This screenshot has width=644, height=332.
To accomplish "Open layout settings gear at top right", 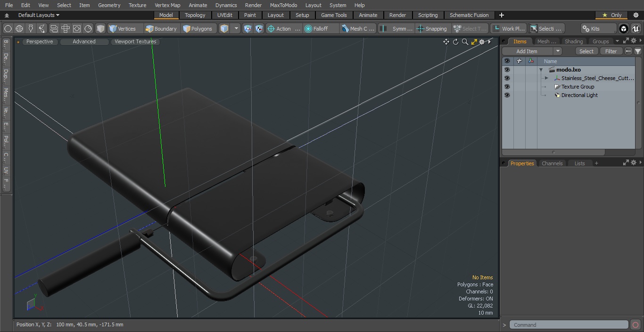I will [635, 15].
